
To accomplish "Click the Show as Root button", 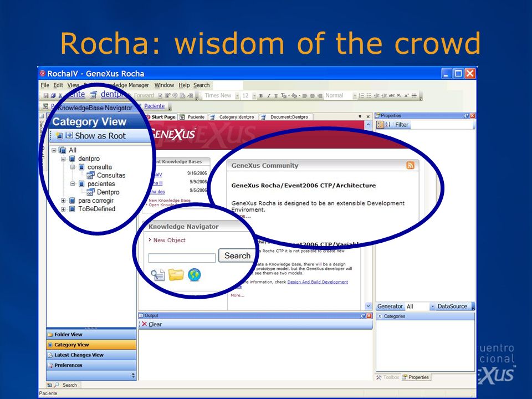I will coord(96,136).
